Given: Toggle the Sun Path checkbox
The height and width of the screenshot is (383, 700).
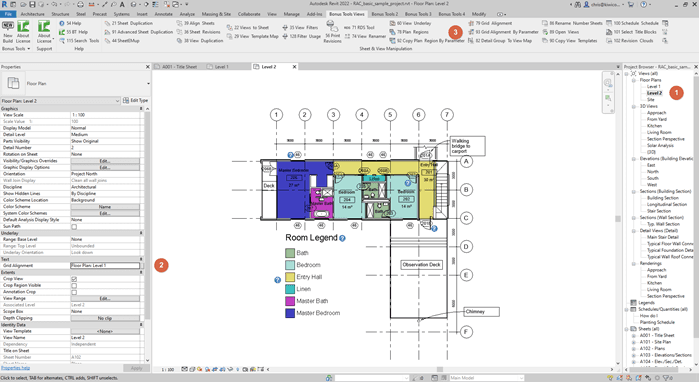Looking at the screenshot, I should pyautogui.click(x=74, y=227).
